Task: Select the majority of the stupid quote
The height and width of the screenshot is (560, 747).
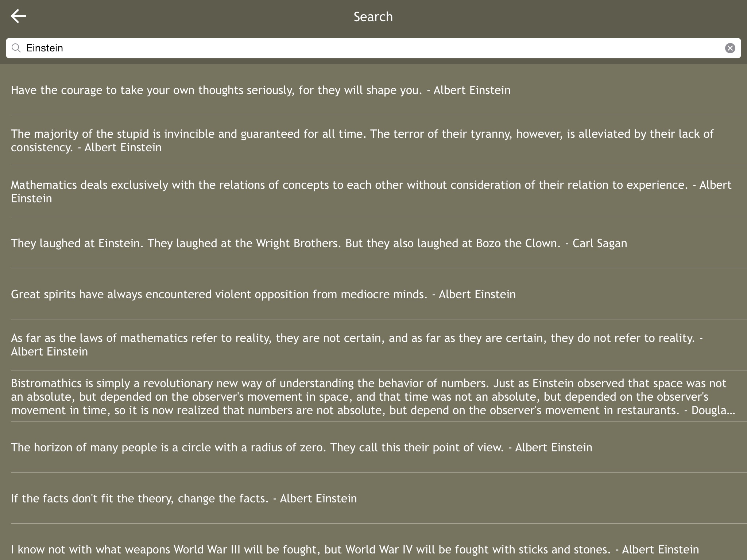Action: (x=362, y=140)
